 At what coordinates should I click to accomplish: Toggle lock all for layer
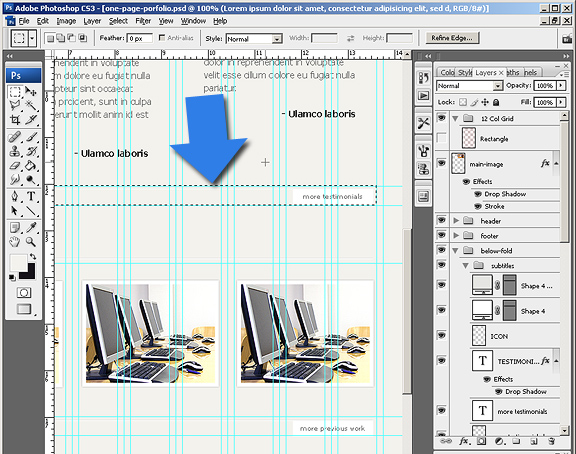click(496, 102)
